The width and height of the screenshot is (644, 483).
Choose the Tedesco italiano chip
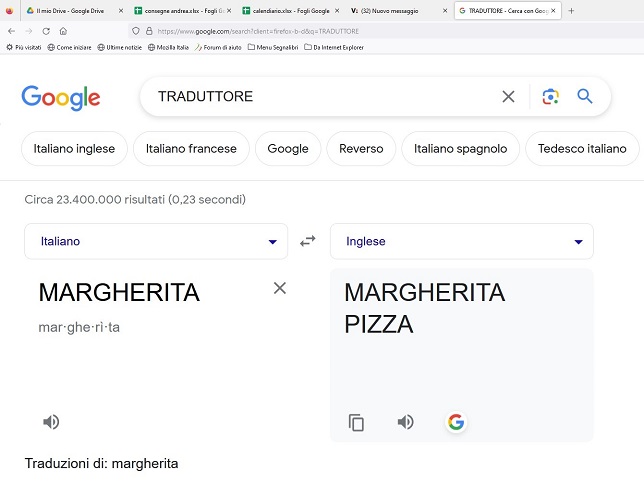[582, 149]
